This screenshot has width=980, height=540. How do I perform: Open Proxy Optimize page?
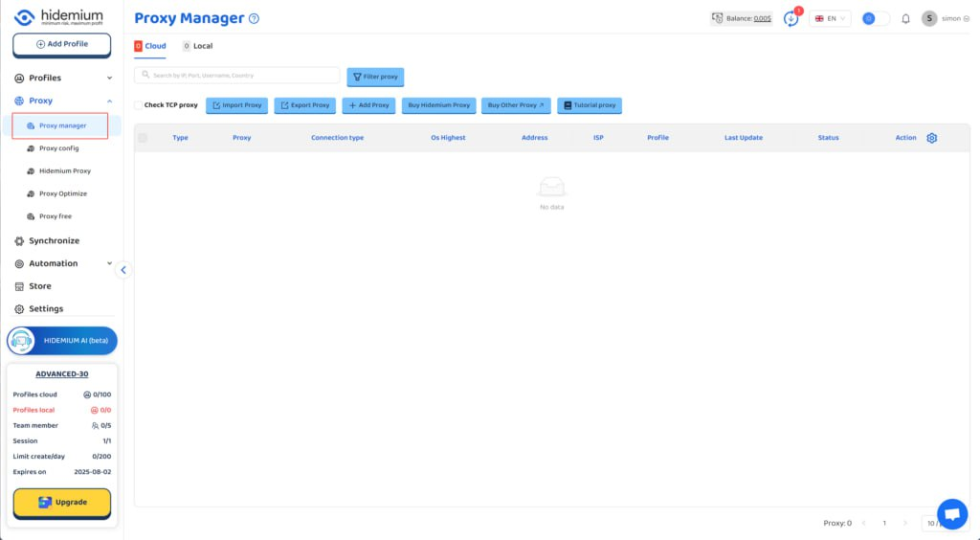point(63,193)
